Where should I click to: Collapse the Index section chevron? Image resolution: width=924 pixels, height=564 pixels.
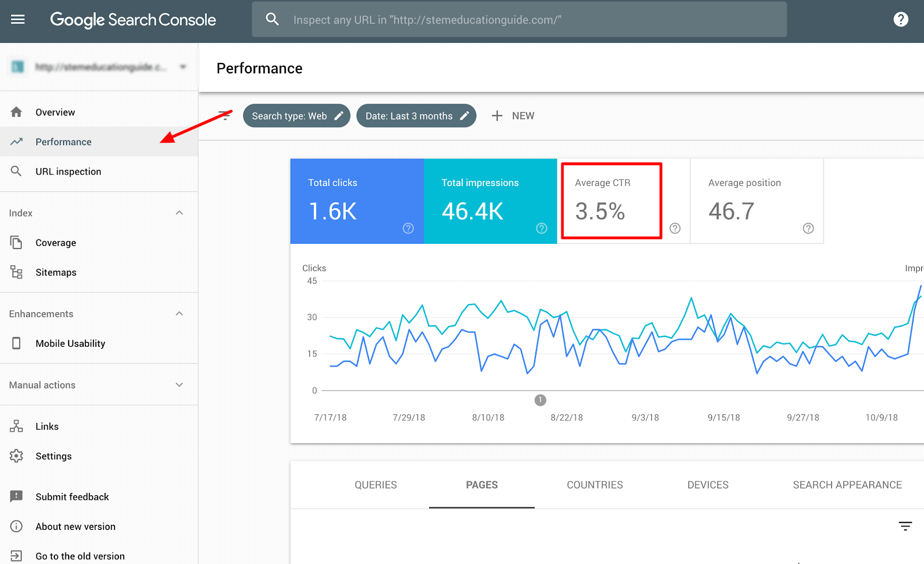(180, 213)
